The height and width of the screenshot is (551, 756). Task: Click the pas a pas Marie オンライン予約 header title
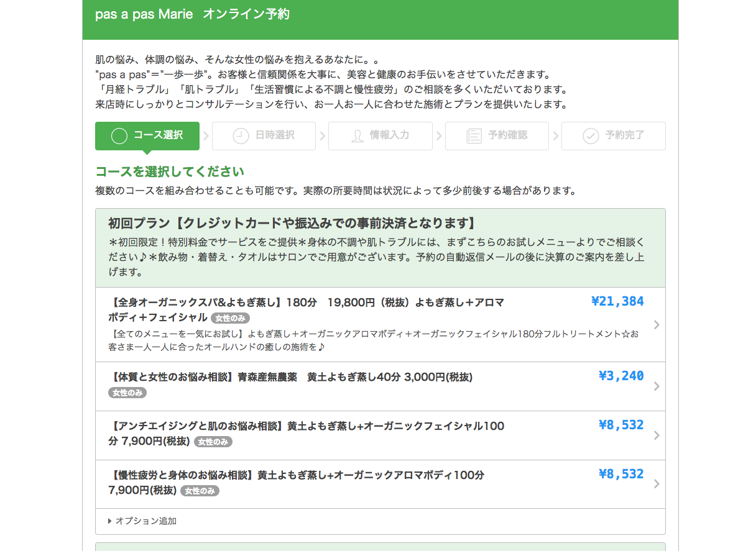click(193, 14)
